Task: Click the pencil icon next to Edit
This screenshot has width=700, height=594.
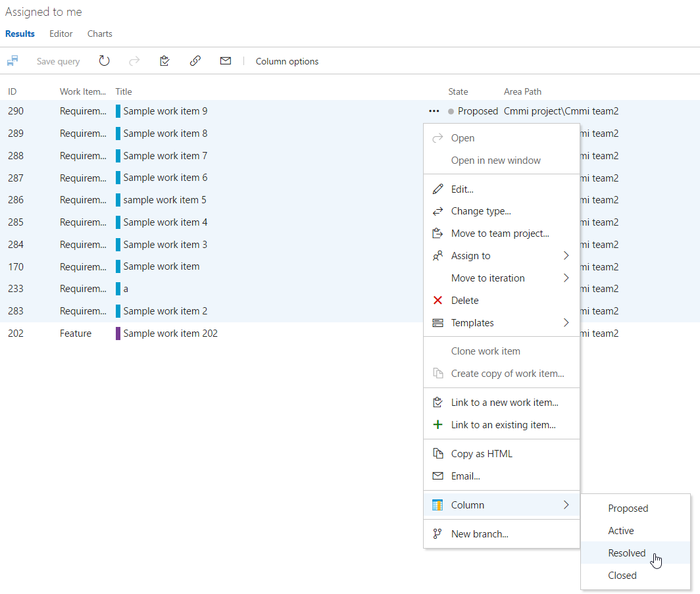Action: pos(438,189)
